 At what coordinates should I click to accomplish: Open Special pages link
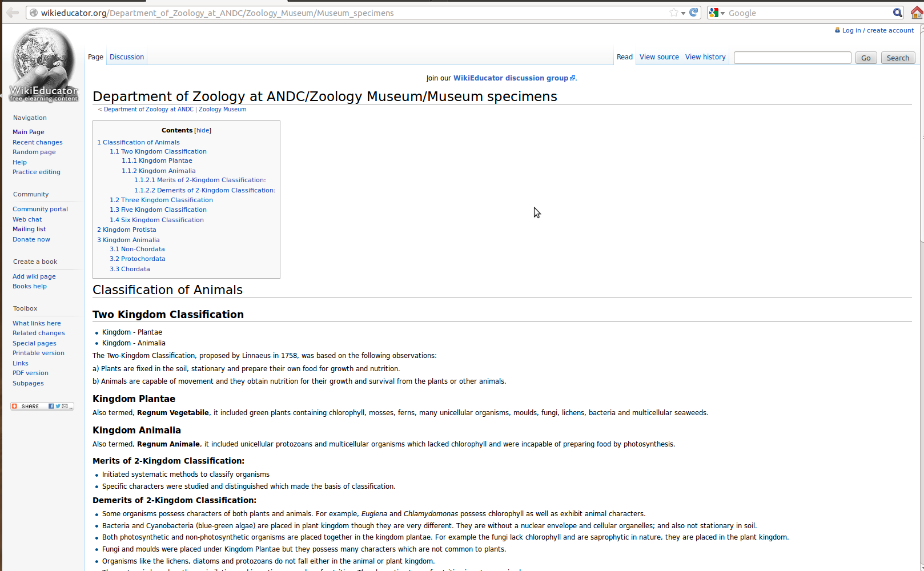34,343
